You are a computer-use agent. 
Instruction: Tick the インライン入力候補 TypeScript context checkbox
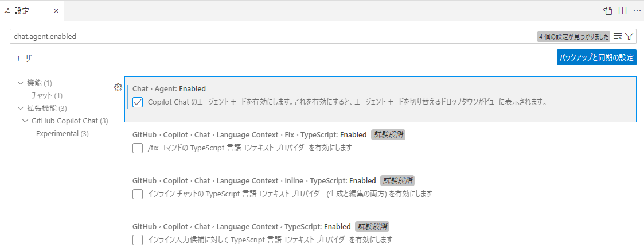pyautogui.click(x=138, y=240)
